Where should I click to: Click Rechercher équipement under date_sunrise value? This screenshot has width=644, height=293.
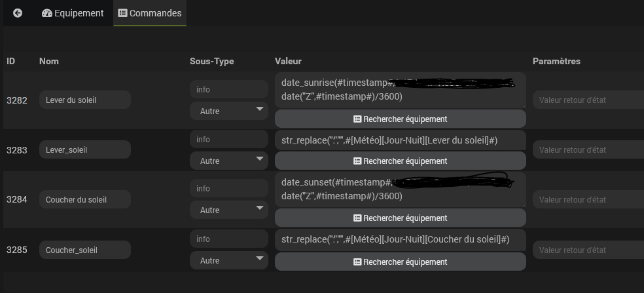click(x=400, y=119)
